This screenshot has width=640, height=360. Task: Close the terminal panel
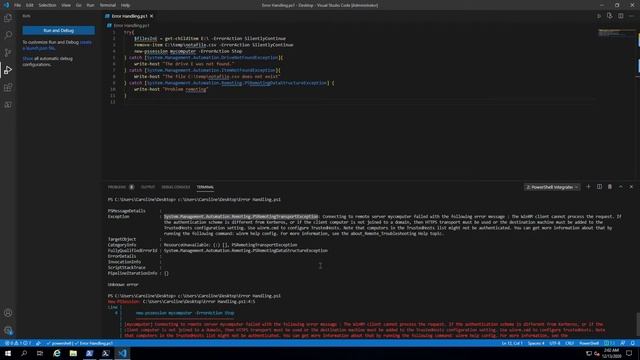pos(631,187)
